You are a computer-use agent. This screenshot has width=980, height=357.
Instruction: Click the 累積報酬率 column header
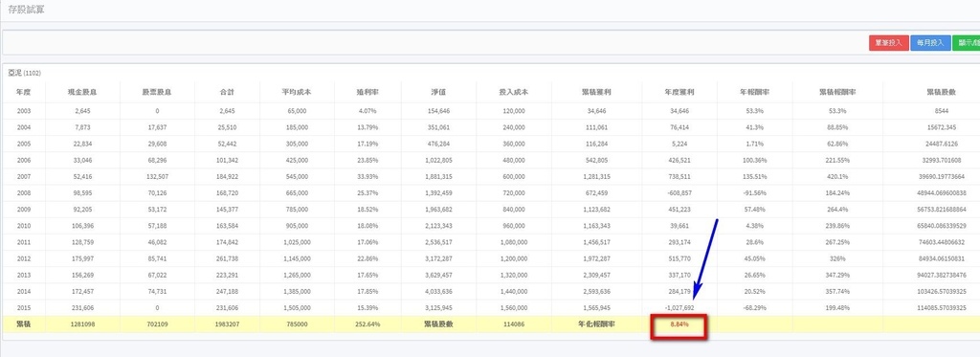(x=837, y=92)
